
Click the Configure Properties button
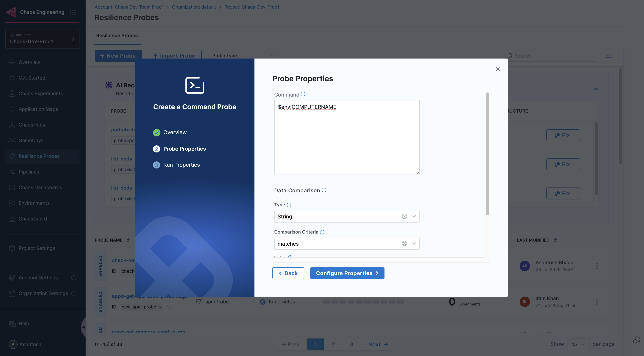click(347, 273)
